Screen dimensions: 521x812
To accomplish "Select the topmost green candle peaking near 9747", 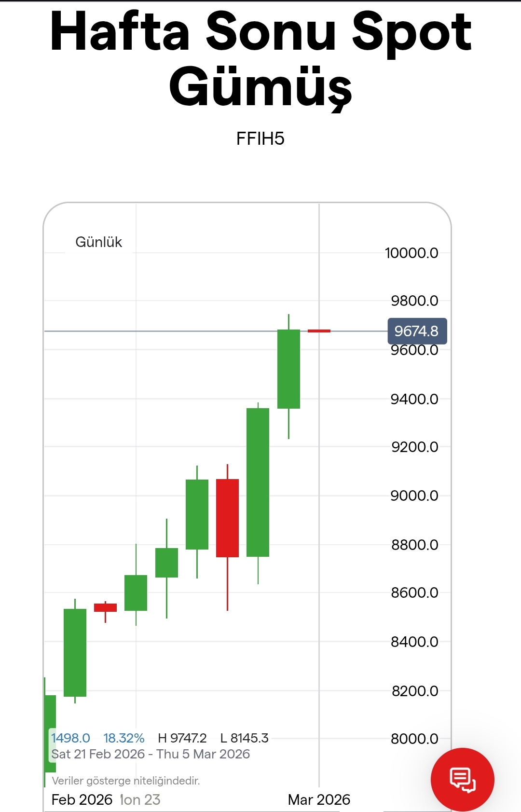I will point(288,369).
